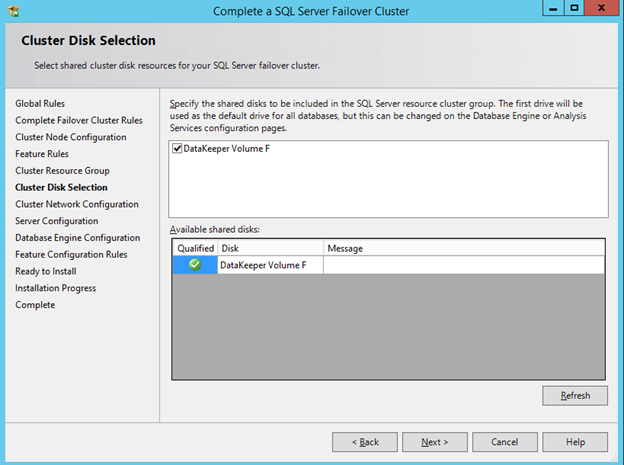Uncheck the DataKeeper Volume F checkbox
The image size is (624, 465).
click(x=177, y=150)
